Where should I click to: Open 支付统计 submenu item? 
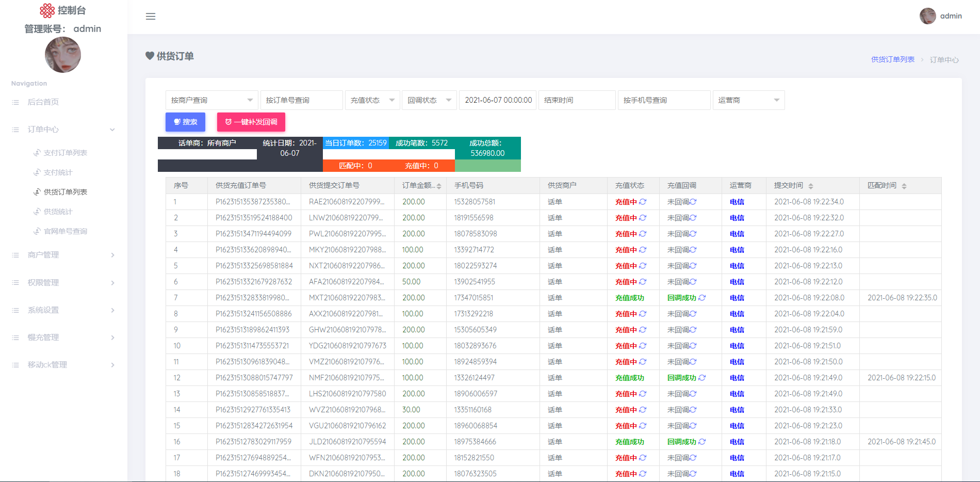coord(58,172)
